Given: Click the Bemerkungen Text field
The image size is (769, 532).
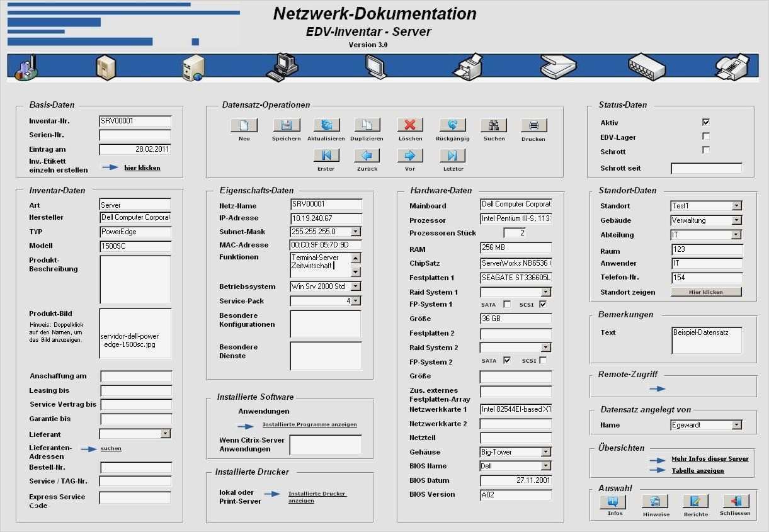Looking at the screenshot, I should [707, 340].
